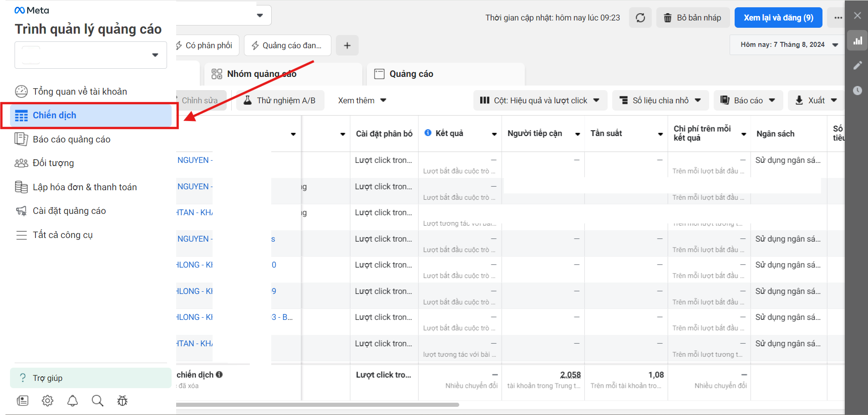Click the 1,08 frequency total value

coord(656,375)
